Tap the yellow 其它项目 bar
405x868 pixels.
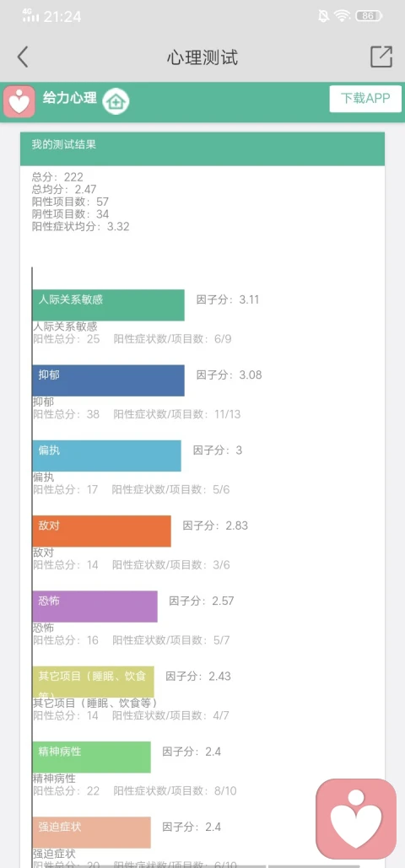93,682
